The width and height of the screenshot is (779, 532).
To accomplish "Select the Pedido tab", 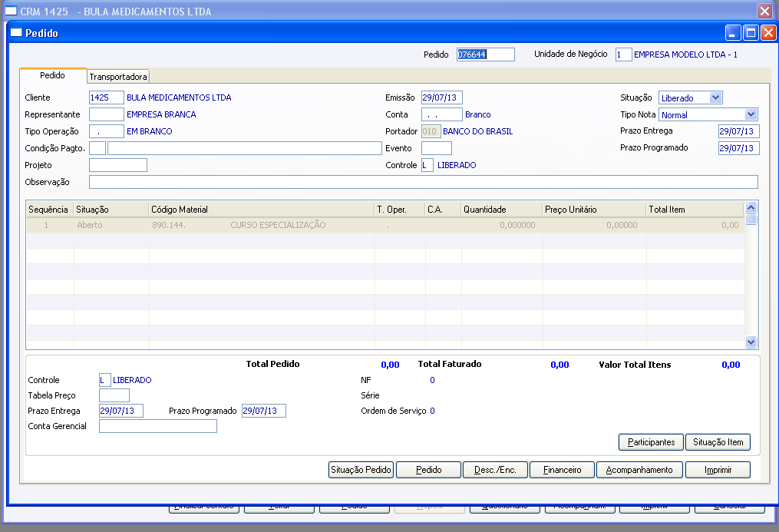I will [53, 75].
